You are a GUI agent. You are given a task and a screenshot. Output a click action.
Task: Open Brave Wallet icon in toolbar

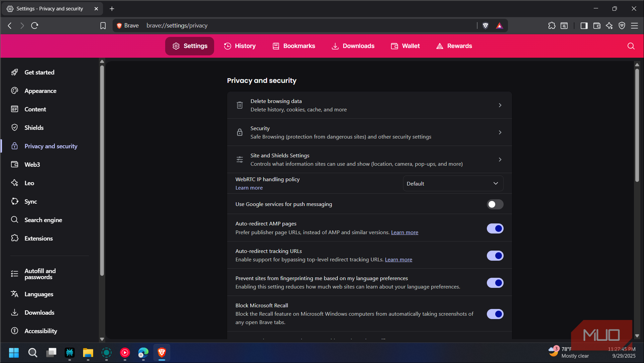pyautogui.click(x=597, y=25)
